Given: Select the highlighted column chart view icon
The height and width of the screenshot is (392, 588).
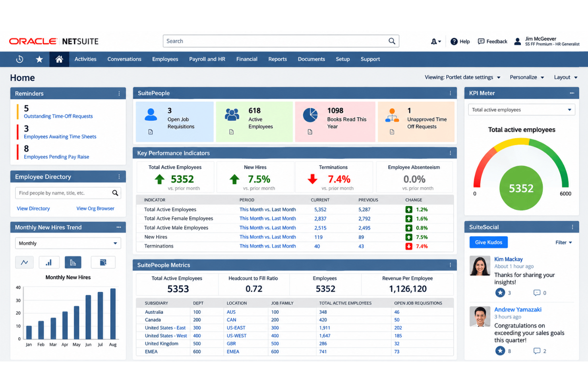Looking at the screenshot, I should (x=73, y=263).
